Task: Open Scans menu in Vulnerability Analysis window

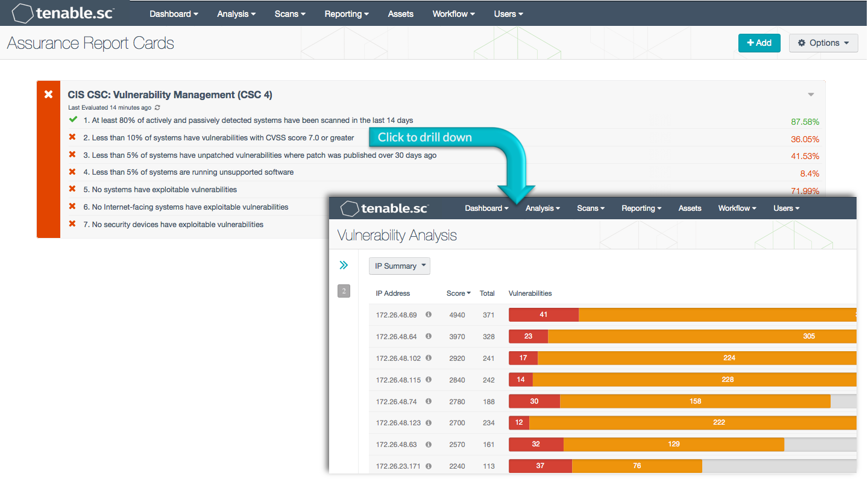Action: (591, 208)
